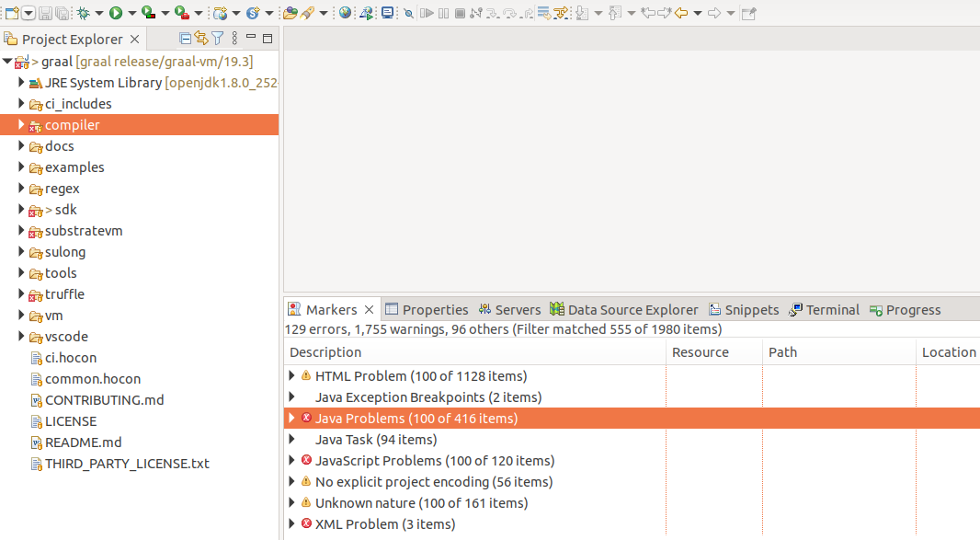This screenshot has height=540, width=980.
Task: Toggle Link with Editor in Project Explorer
Action: 201,39
